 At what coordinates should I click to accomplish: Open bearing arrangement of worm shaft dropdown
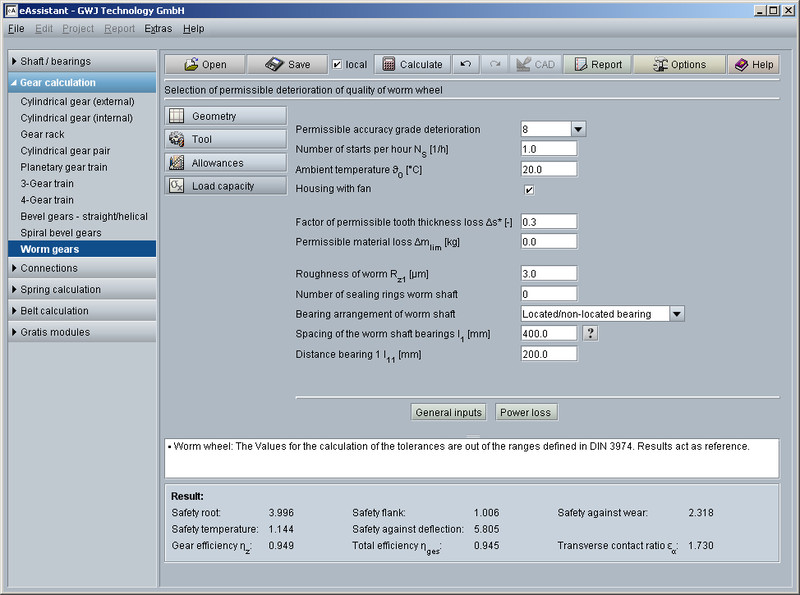coord(676,314)
